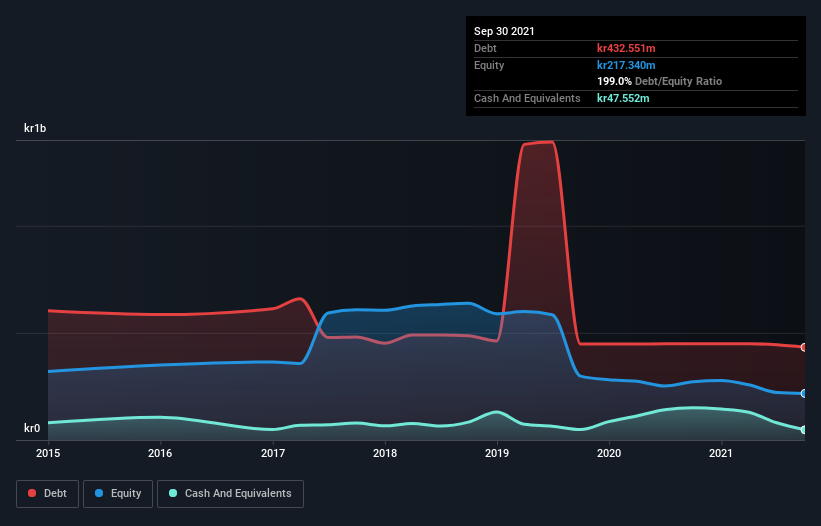
Task: Click the 2019 x-axis label
Action: click(497, 453)
